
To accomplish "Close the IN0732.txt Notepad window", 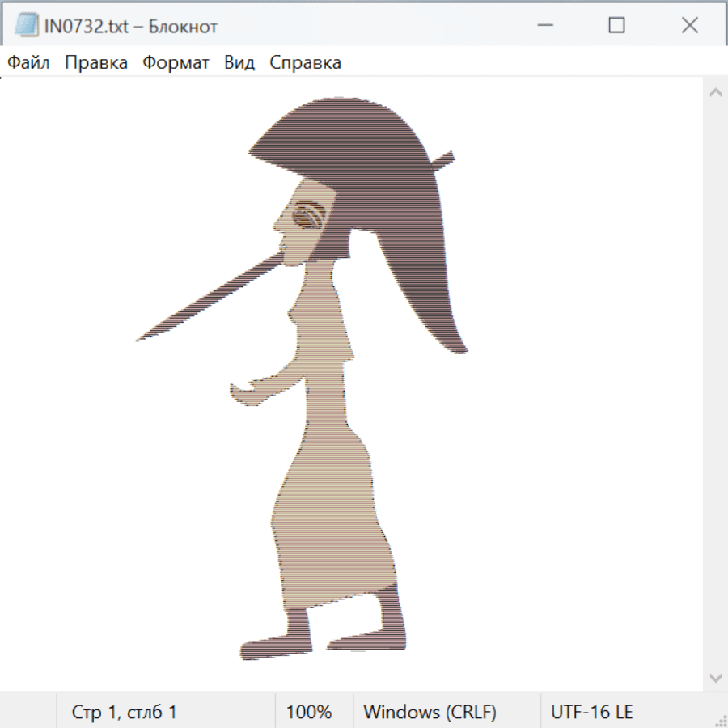I will [689, 26].
